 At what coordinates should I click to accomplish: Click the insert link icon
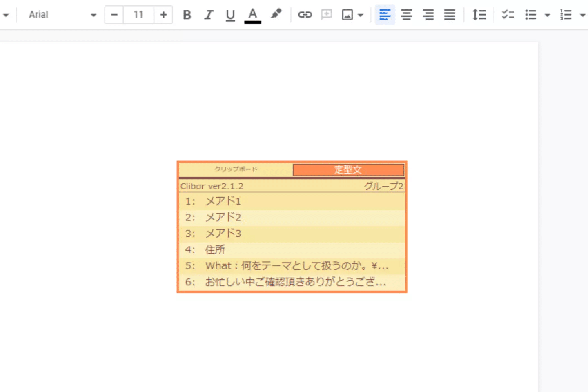(305, 15)
